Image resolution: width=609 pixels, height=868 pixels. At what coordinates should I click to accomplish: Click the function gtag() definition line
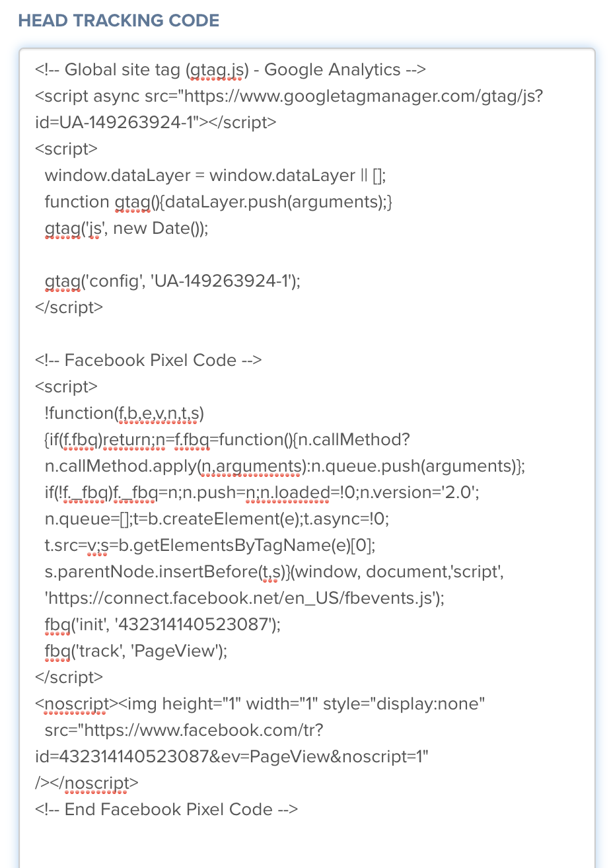(219, 201)
